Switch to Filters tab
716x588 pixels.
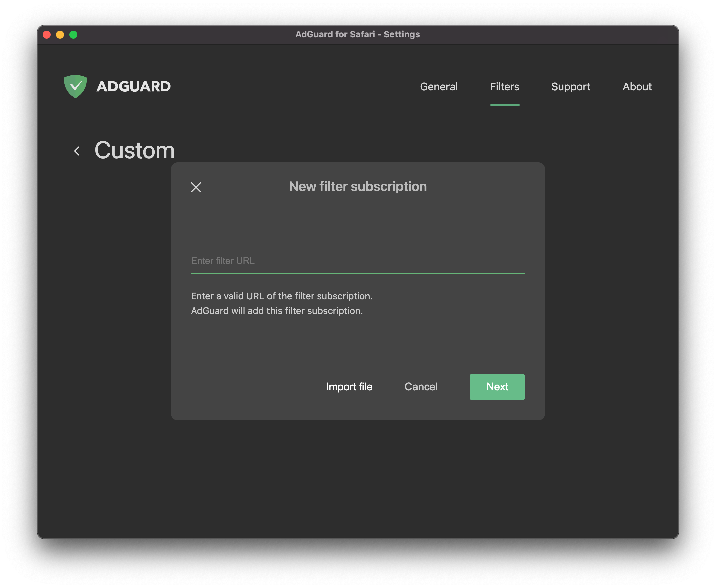[504, 86]
